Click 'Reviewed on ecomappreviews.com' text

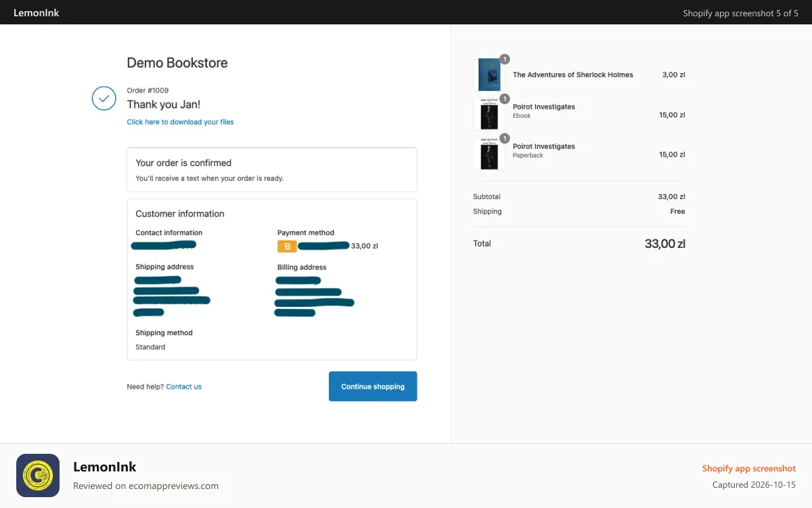[145, 486]
